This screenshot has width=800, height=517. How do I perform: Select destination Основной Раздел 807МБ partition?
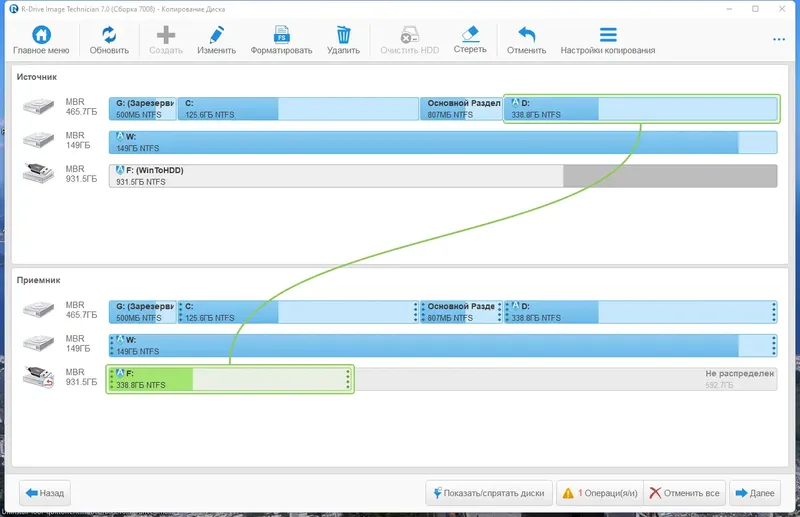461,312
